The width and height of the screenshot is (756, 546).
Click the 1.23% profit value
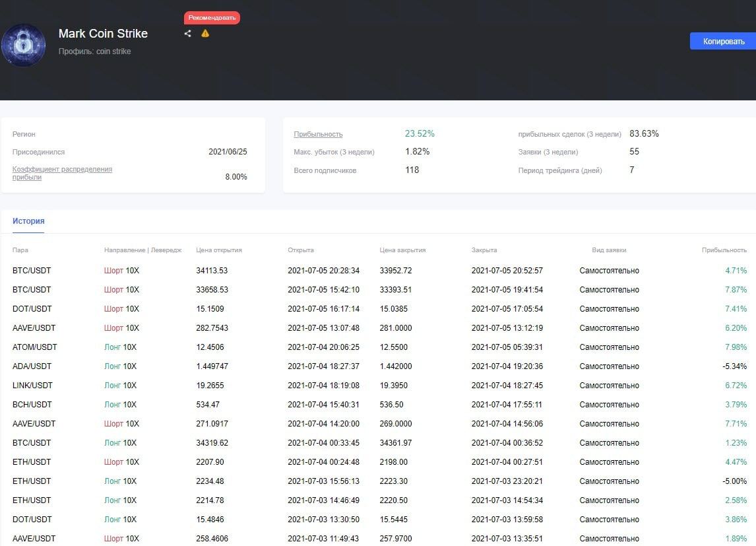point(736,443)
